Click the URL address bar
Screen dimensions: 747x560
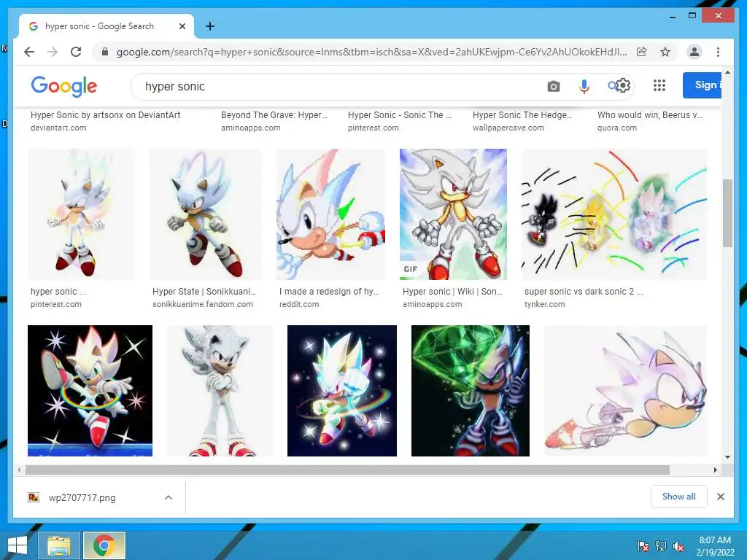pos(371,52)
